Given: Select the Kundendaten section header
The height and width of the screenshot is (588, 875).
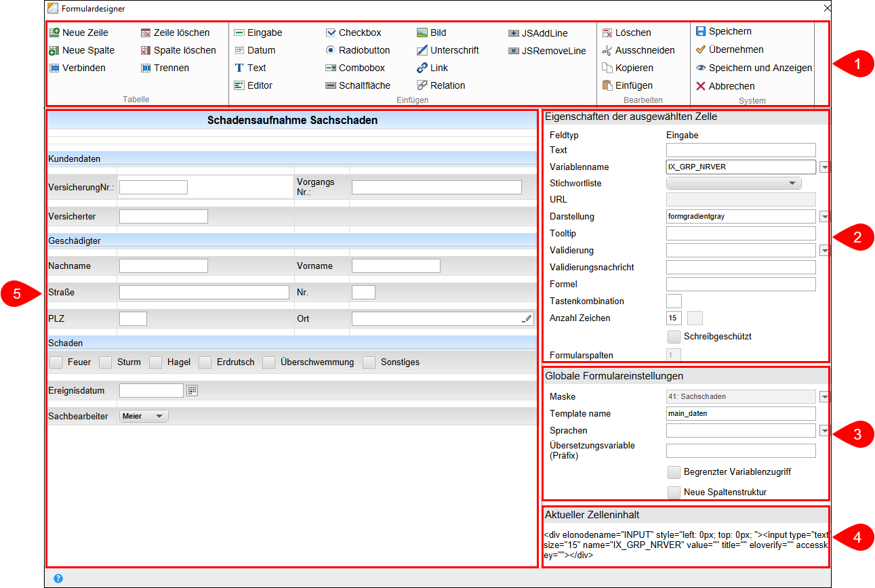Looking at the screenshot, I should point(292,159).
